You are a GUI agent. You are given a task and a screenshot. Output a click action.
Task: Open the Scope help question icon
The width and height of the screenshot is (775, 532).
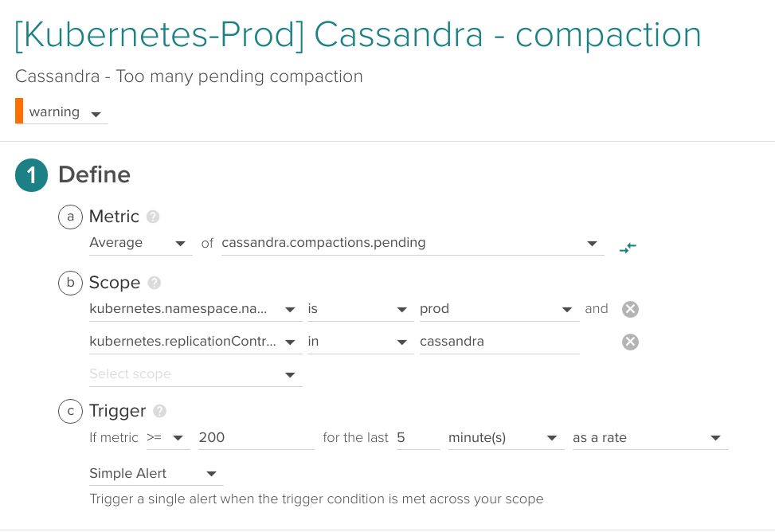[155, 283]
